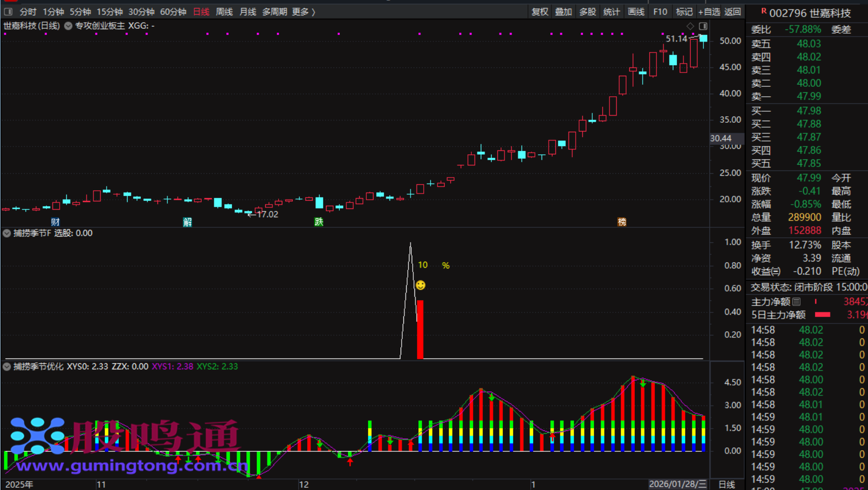This screenshot has height=490, width=868.
Task: Click the 解 event marker icon
Action: (187, 222)
